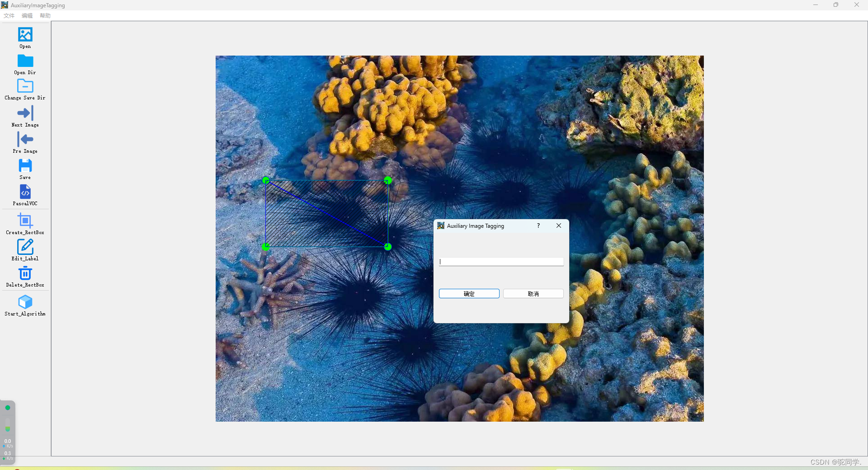The height and width of the screenshot is (470, 868).
Task: Click the green status dot in network widget
Action: [8, 408]
